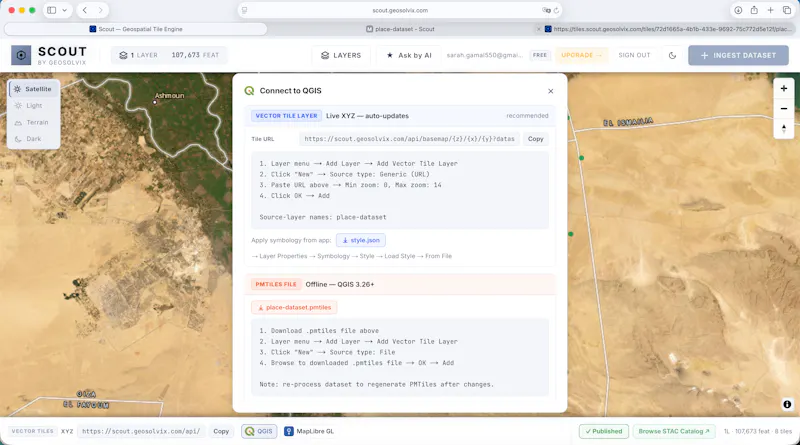Click the bottom bar XYZ URL field
800x445 pixels.
pos(142,431)
